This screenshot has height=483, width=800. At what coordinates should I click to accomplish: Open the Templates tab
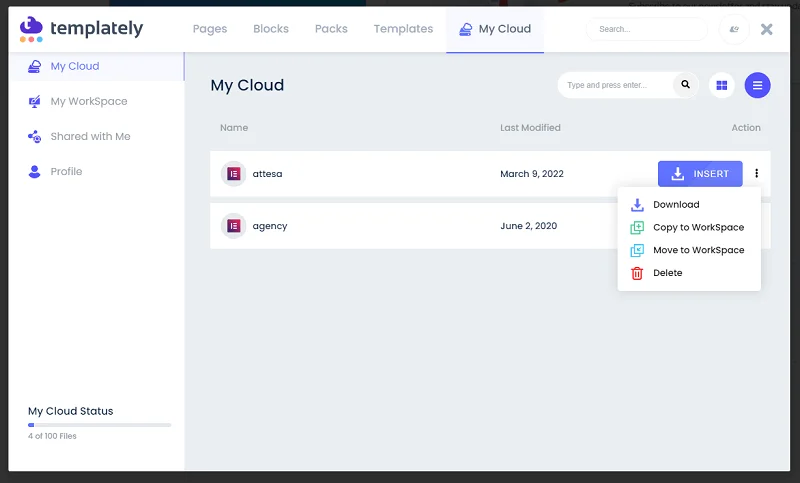tap(403, 29)
